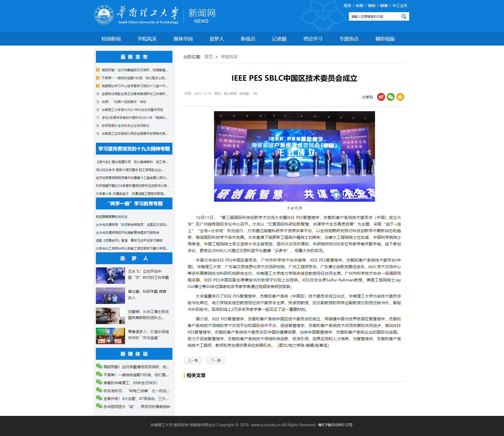
Task: Open the 王永飞 story thumbnail
Action: (110, 276)
